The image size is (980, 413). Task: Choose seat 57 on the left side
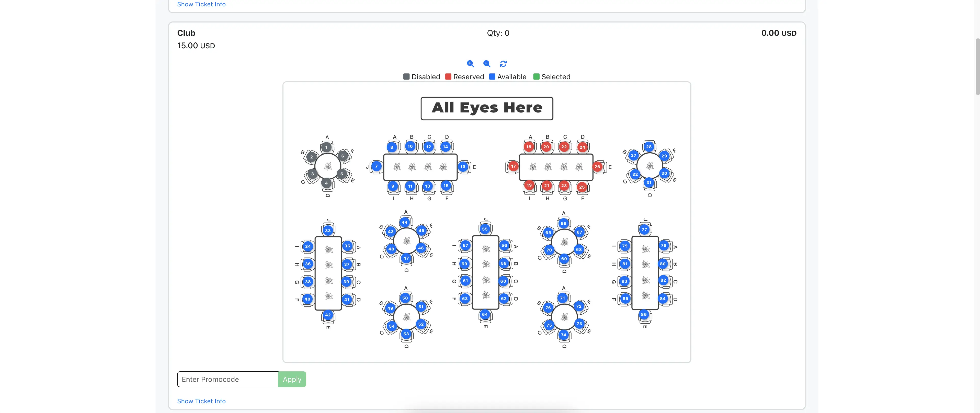point(465,246)
